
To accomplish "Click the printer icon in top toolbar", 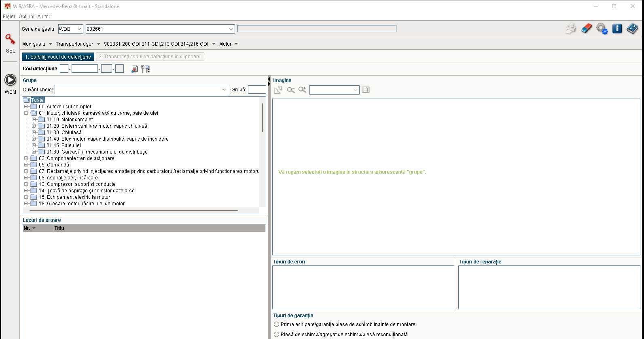I will pos(571,29).
